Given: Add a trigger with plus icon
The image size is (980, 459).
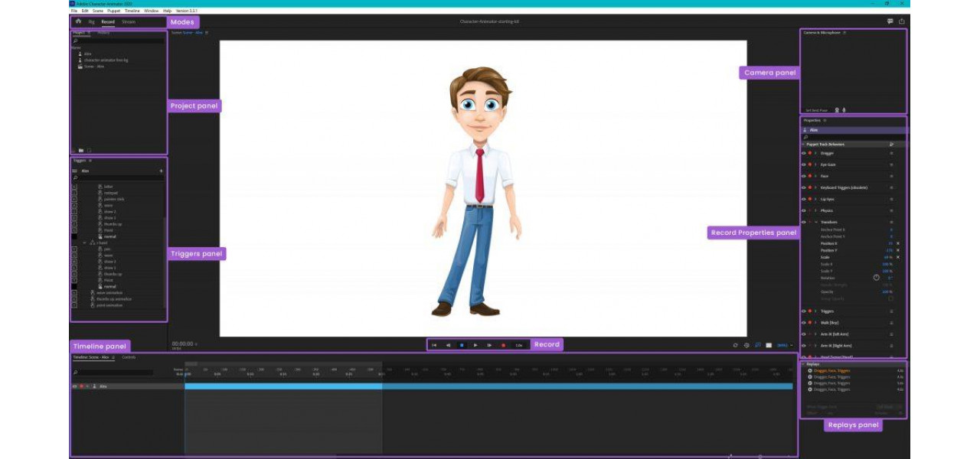Looking at the screenshot, I should tap(161, 171).
